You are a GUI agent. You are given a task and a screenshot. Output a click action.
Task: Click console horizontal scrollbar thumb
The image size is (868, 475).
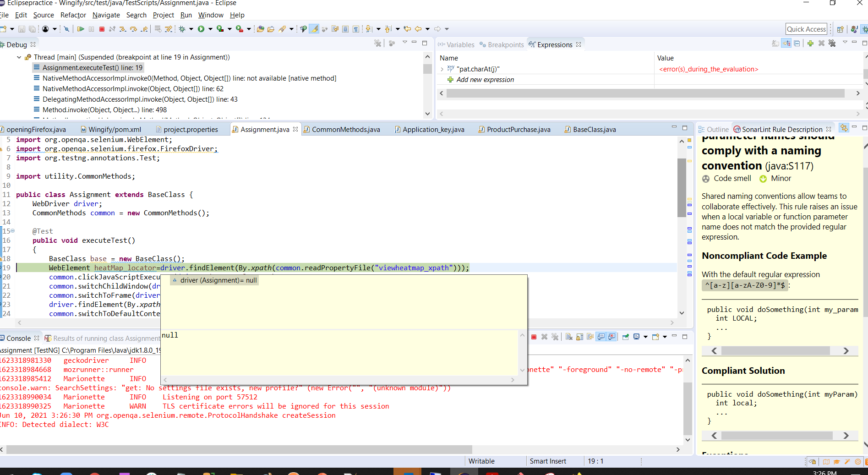[x=239, y=449]
